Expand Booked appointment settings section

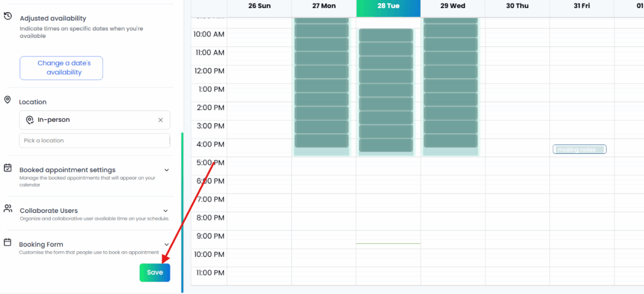pos(167,170)
